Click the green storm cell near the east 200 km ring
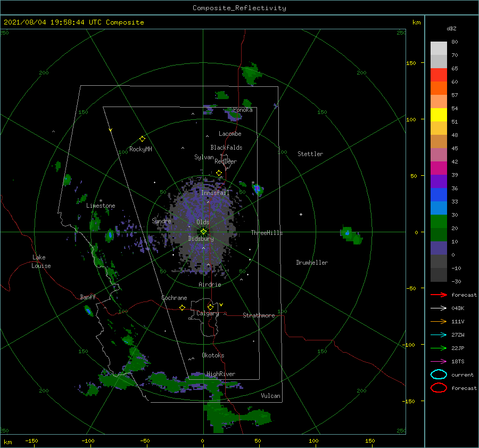The image size is (479, 448). 351,235
